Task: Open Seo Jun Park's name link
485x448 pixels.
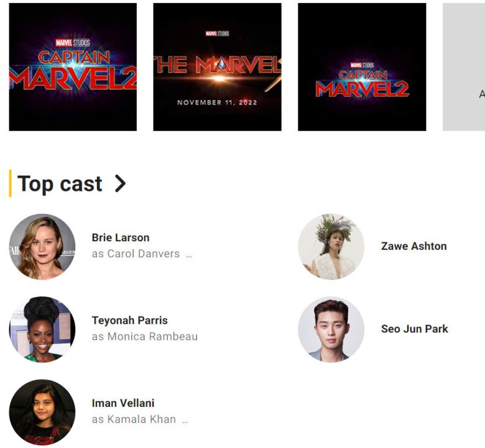Action: point(414,329)
